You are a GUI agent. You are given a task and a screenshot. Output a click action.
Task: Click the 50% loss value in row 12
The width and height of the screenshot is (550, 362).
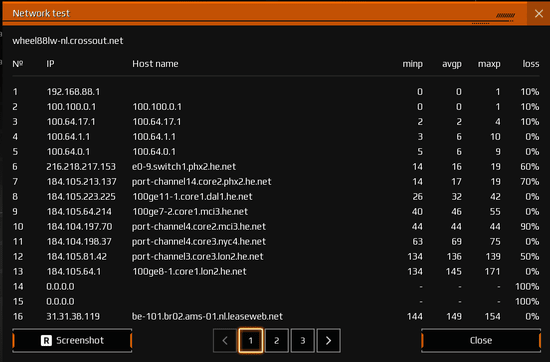530,257
